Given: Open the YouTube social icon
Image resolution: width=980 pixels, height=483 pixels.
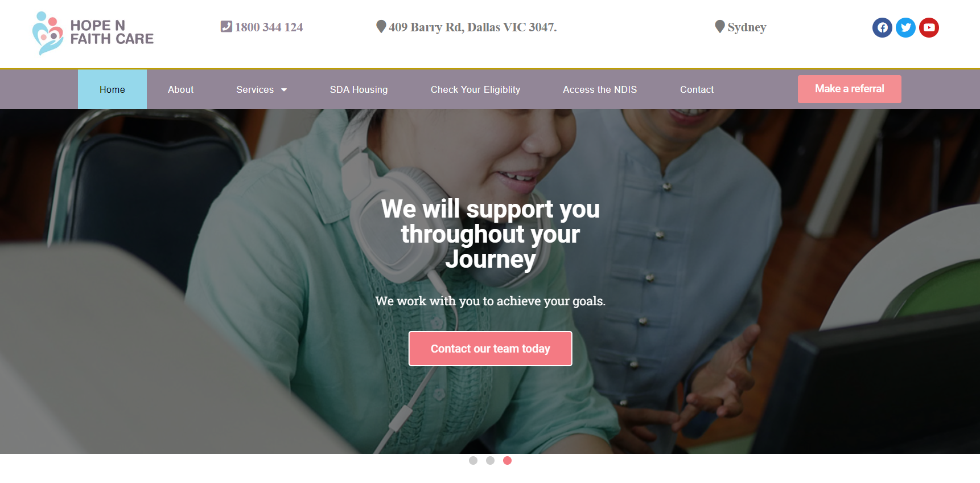Looking at the screenshot, I should coord(929,27).
